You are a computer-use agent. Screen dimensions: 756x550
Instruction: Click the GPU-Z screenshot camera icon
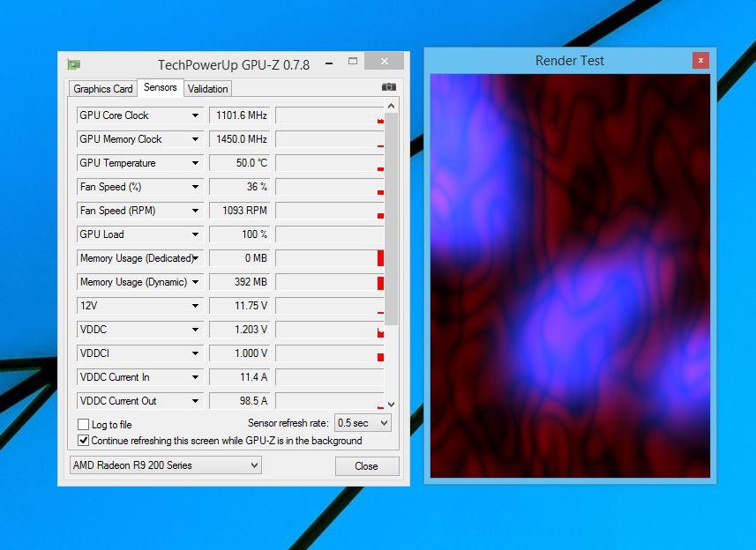point(389,87)
